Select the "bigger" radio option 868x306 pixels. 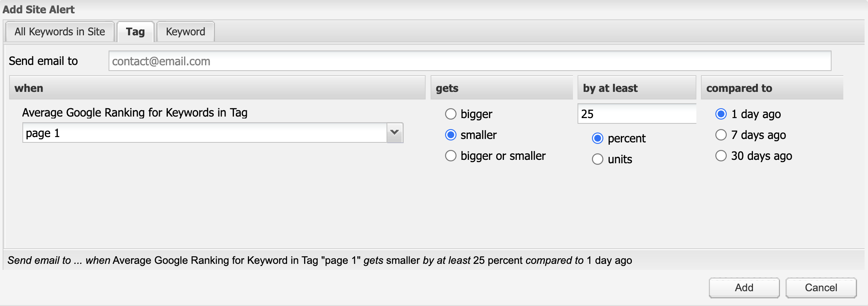coord(451,114)
